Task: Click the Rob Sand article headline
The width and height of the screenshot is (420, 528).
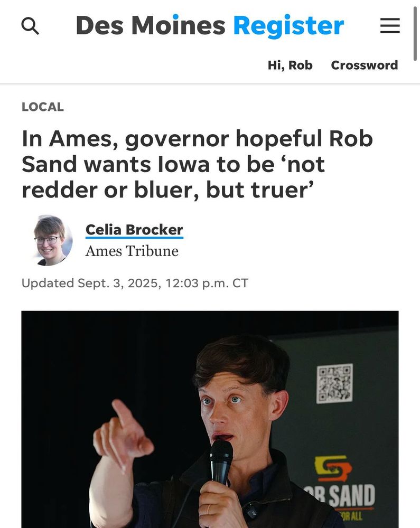Action: coord(198,165)
